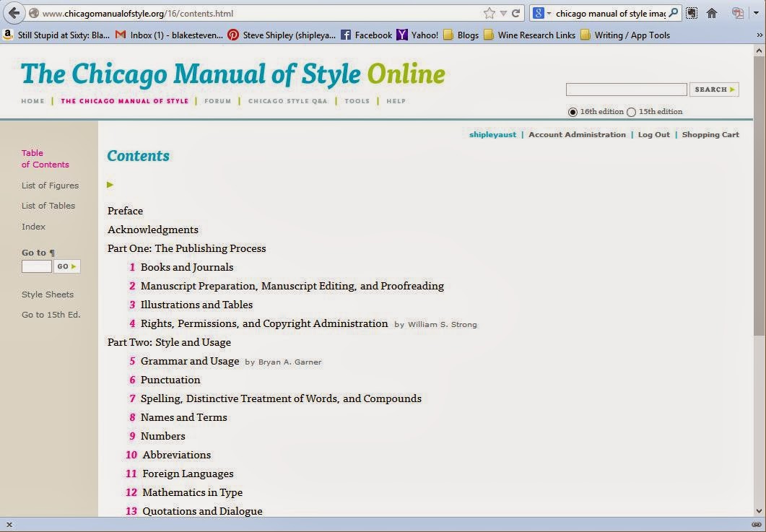This screenshot has width=766, height=532.
Task: Click the browser Home icon
Action: pyautogui.click(x=712, y=13)
